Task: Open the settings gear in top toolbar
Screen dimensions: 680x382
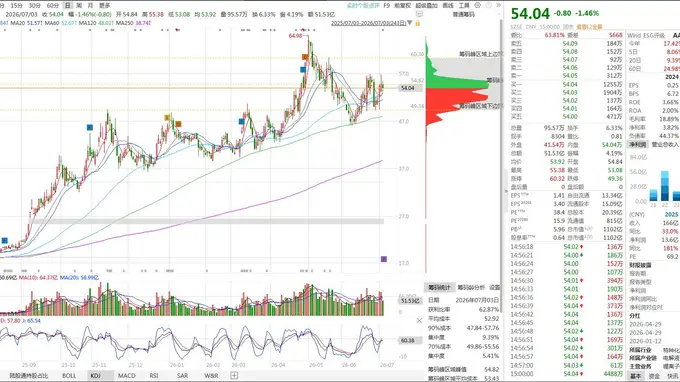Action: 477,5
